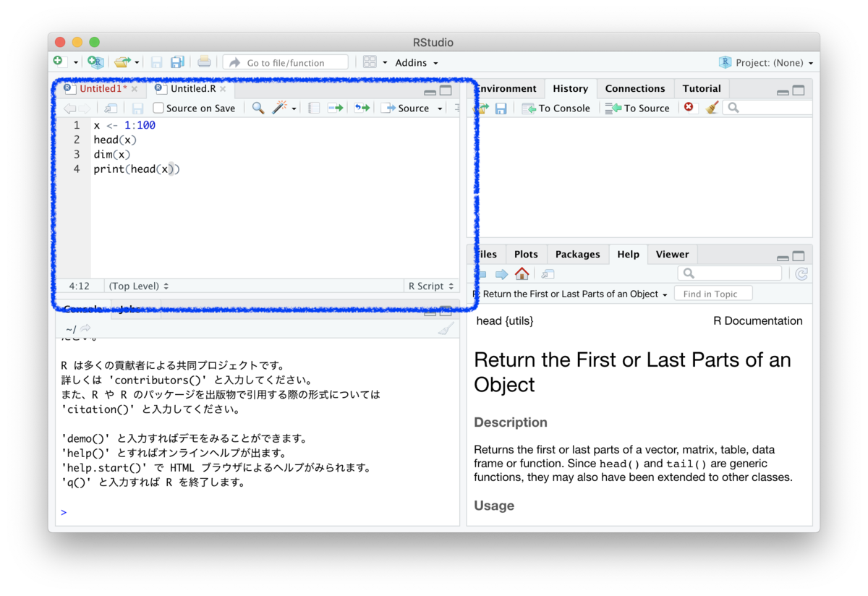Open the Viewer tab
Viewport: 868px width, 596px height.
672,255
